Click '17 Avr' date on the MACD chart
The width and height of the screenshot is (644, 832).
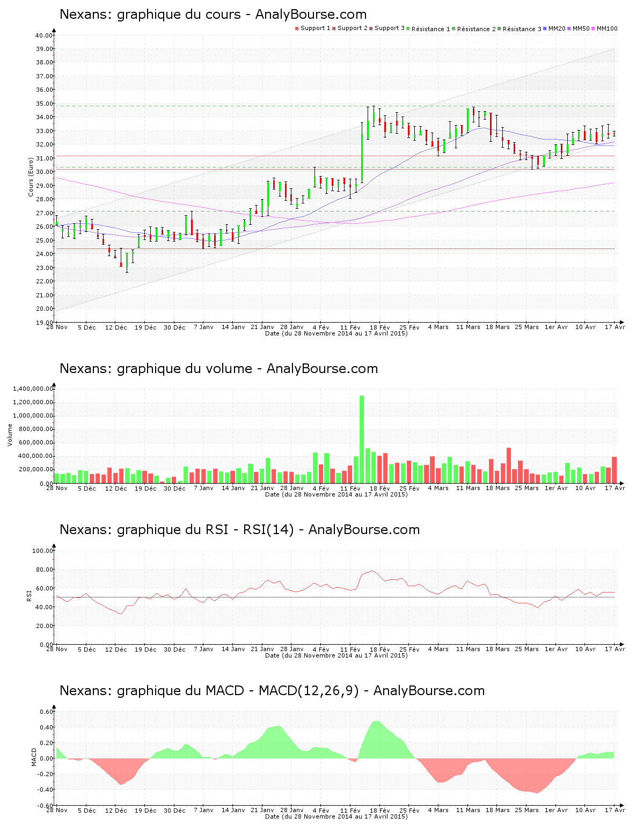click(615, 810)
